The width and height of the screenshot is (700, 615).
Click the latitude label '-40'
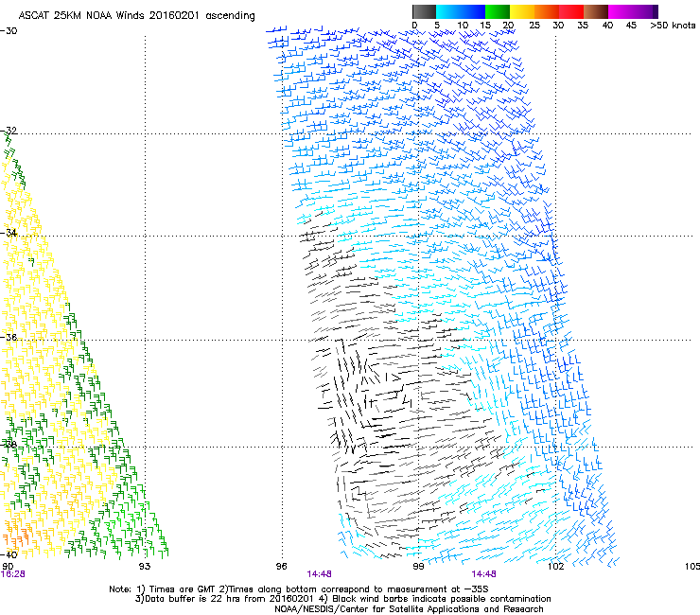9,554
